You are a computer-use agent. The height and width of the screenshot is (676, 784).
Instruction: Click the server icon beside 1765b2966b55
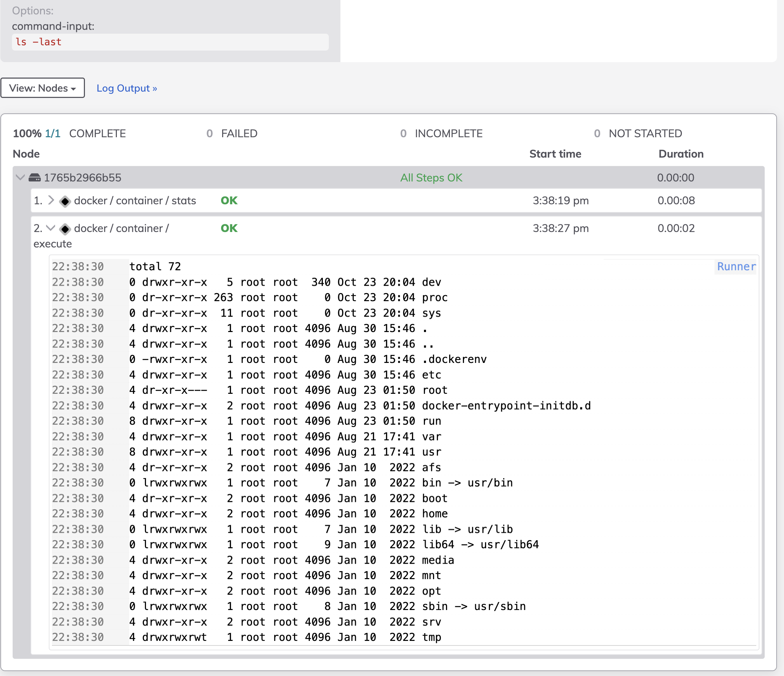pos(35,178)
